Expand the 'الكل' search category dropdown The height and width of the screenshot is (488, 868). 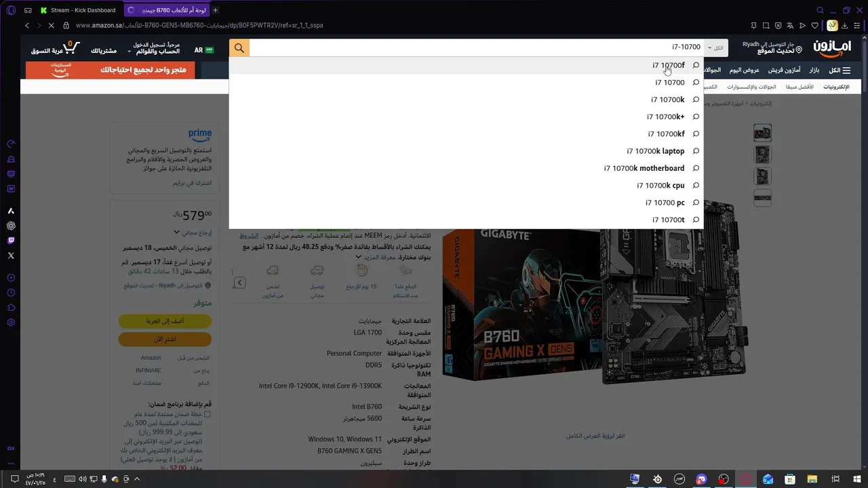click(x=715, y=48)
